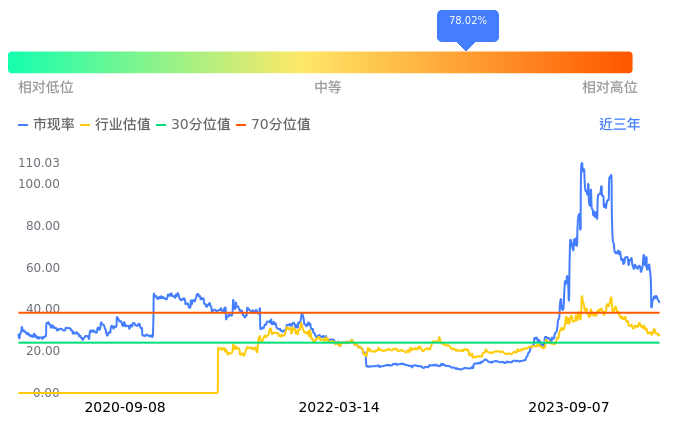
Task: Click the 20.00 y-axis label
Action: pos(42,351)
